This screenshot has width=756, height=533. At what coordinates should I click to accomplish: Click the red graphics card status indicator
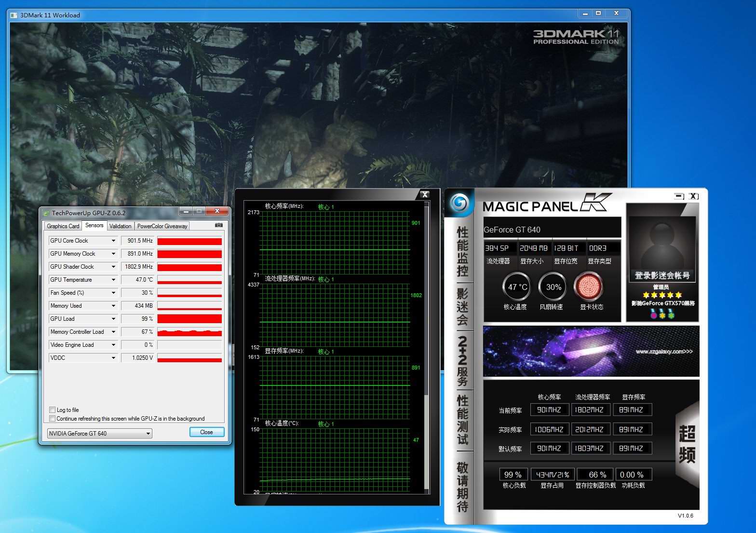(588, 287)
